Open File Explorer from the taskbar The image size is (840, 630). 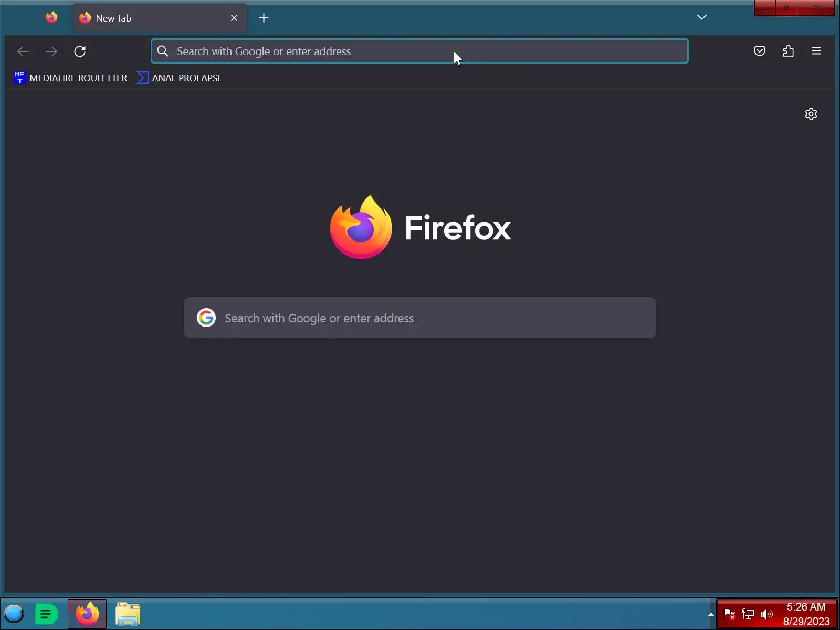(128, 614)
